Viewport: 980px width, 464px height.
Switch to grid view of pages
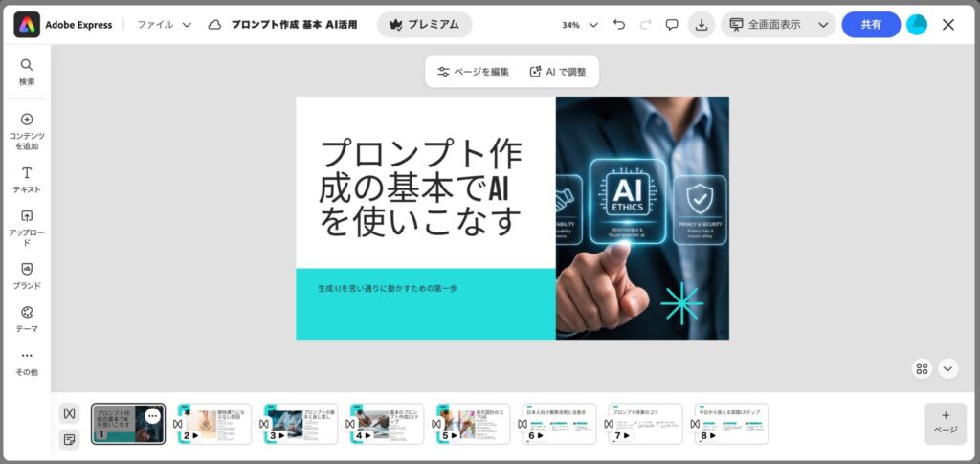pos(922,368)
